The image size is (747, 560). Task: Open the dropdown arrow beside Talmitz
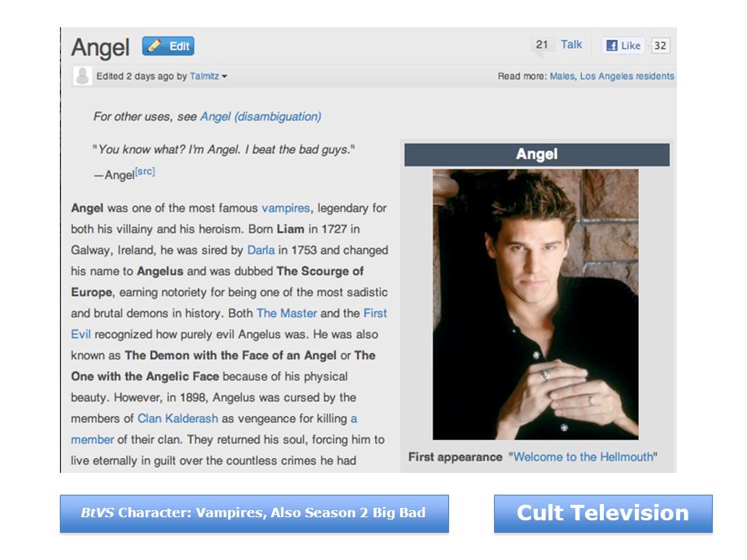pyautogui.click(x=224, y=77)
